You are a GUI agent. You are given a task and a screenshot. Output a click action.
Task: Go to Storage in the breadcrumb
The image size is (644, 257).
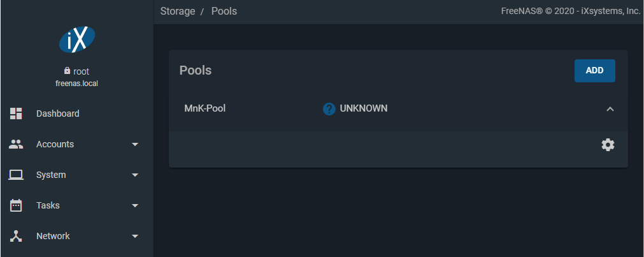pyautogui.click(x=178, y=11)
